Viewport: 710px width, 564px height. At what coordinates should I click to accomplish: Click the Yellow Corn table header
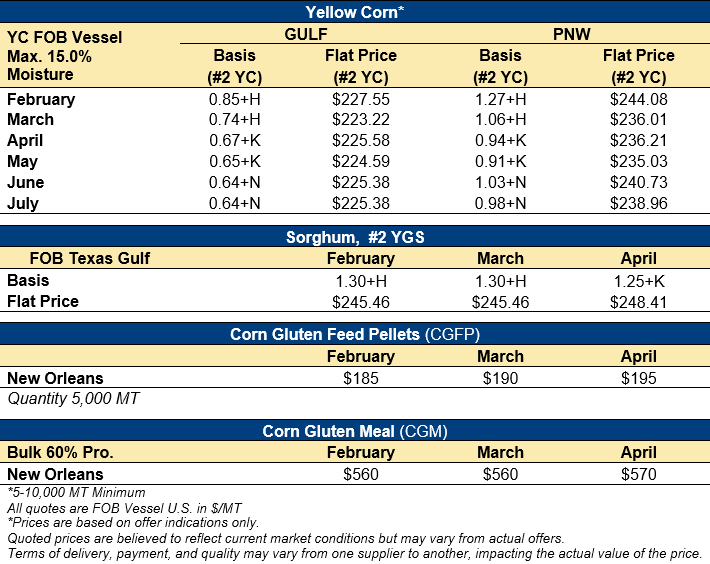click(x=354, y=12)
